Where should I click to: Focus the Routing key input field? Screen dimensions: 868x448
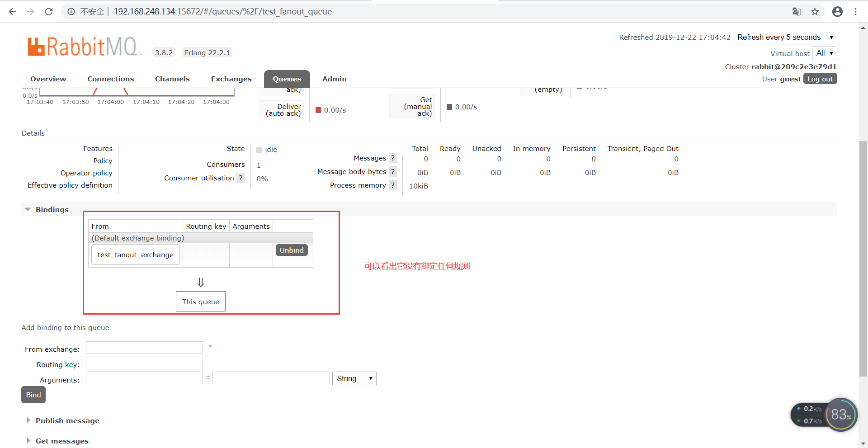[144, 363]
